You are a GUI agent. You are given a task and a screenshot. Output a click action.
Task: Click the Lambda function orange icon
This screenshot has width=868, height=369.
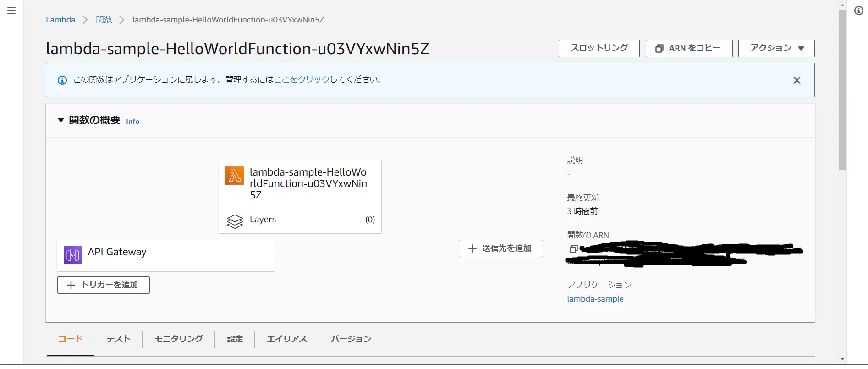click(235, 176)
